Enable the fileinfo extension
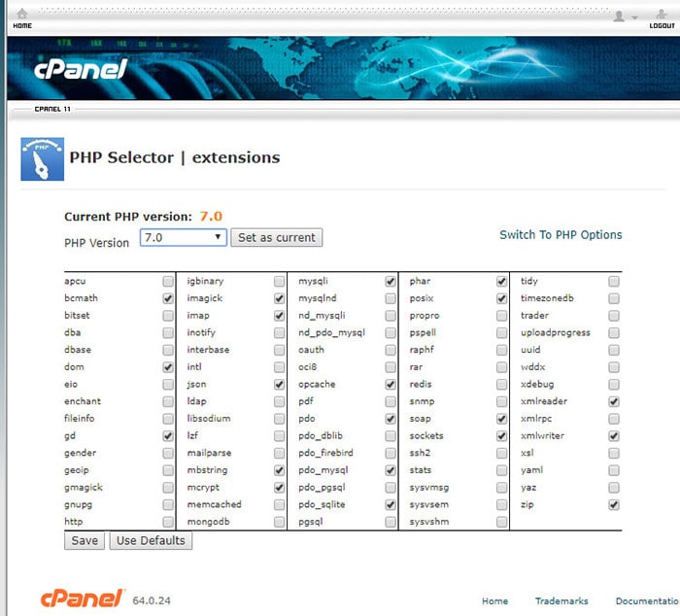The width and height of the screenshot is (680, 616). (168, 419)
